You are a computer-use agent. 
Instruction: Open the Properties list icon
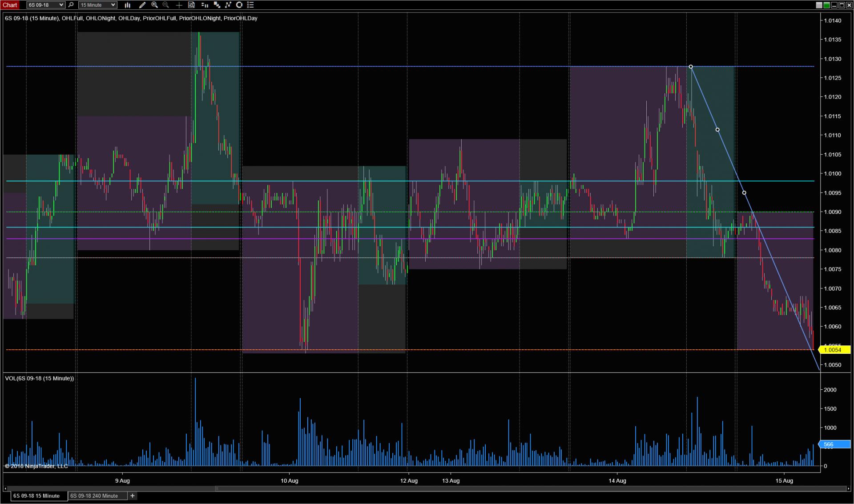pyautogui.click(x=250, y=5)
